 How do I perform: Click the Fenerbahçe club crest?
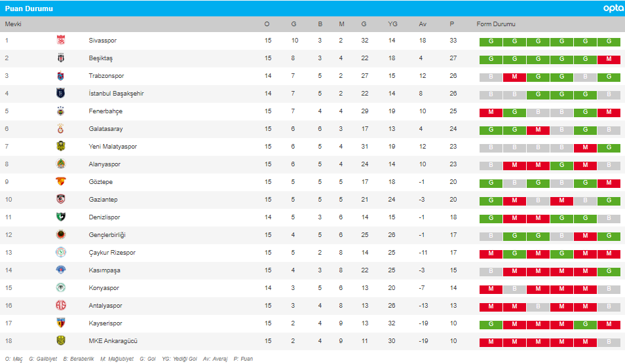tap(60, 111)
